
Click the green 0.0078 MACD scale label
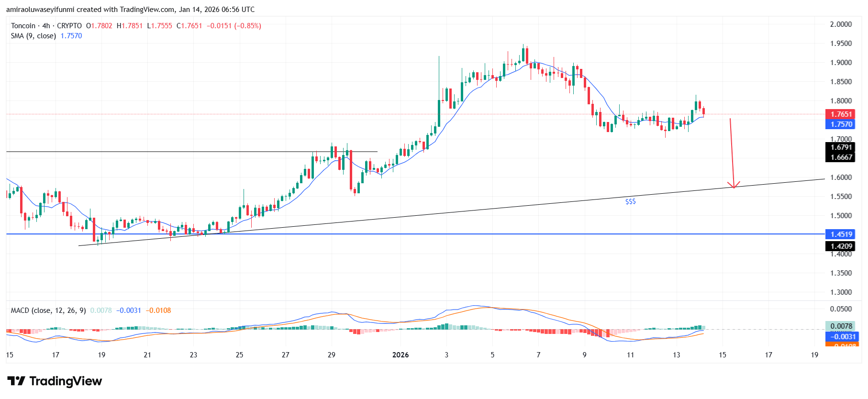[x=841, y=326]
